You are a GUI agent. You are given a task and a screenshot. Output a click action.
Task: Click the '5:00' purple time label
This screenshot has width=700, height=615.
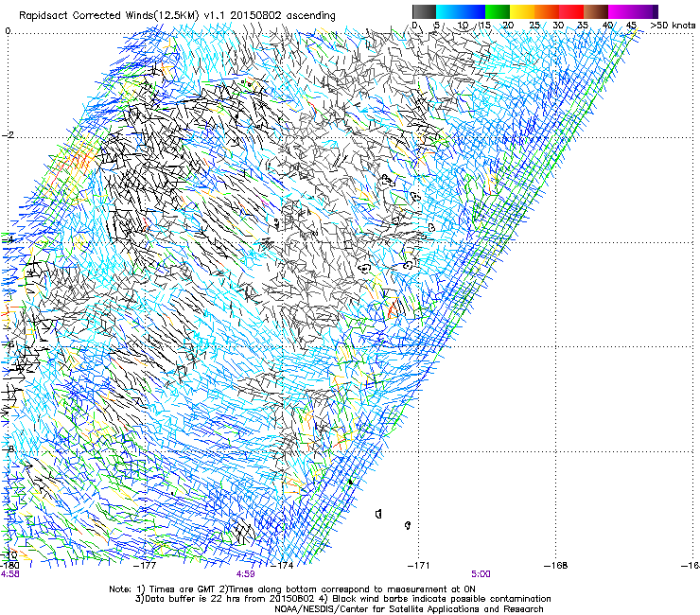[x=481, y=574]
